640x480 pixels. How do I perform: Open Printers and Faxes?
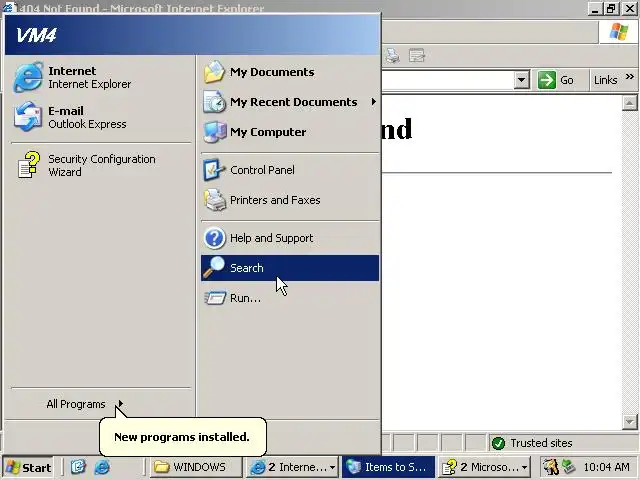[x=290, y=200]
